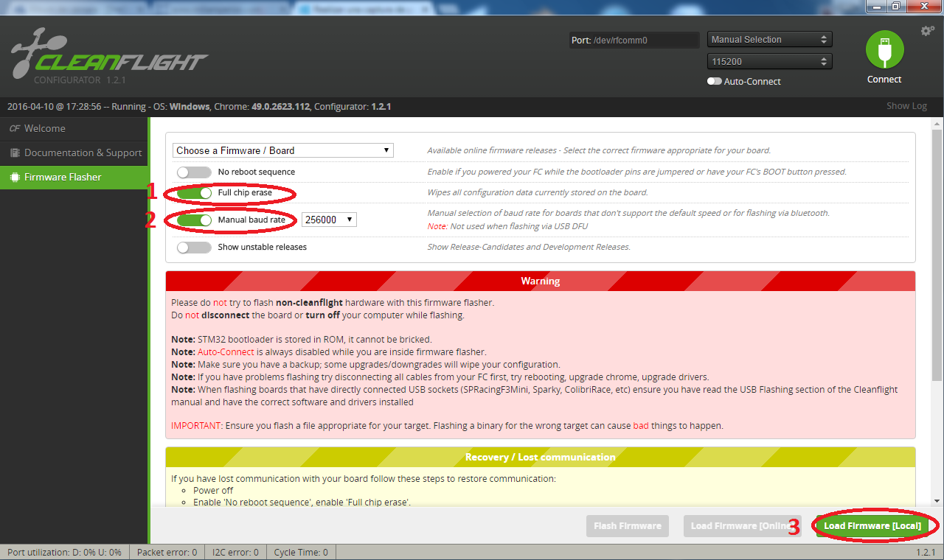Select Documentation & Support tab

tap(82, 153)
